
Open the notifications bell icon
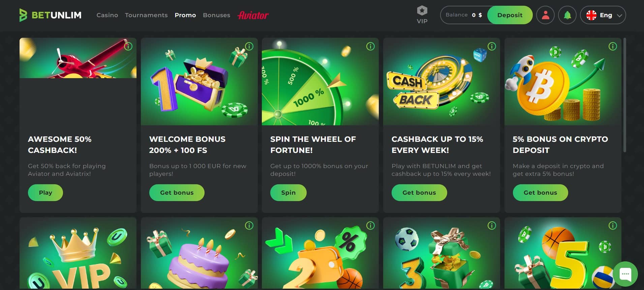pos(567,15)
